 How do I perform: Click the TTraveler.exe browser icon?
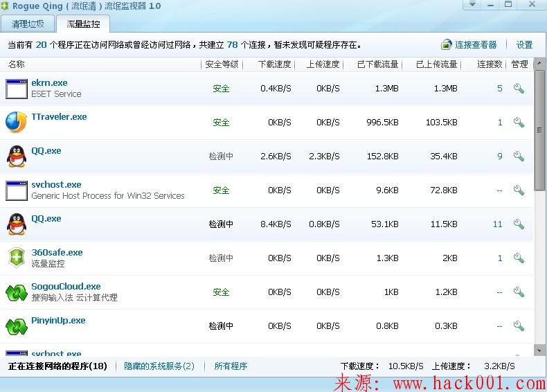pyautogui.click(x=17, y=122)
